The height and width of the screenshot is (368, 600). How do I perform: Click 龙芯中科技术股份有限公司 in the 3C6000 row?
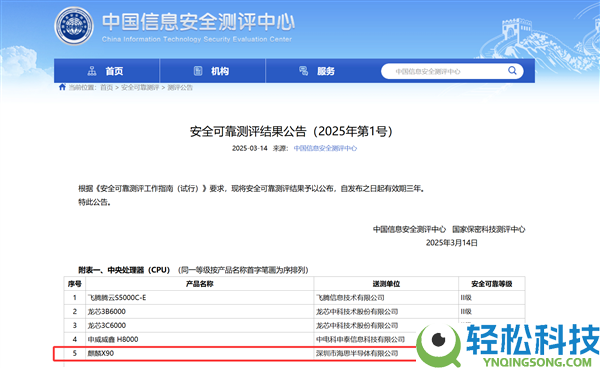pyautogui.click(x=357, y=326)
